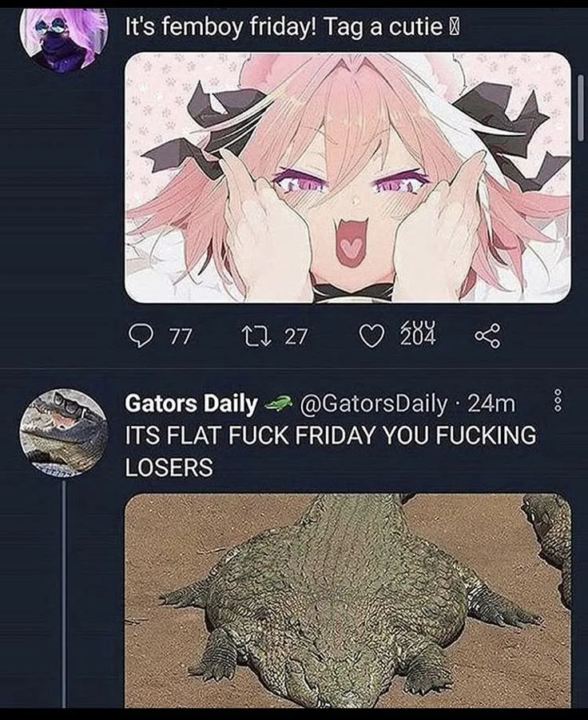This screenshot has height=720, width=588.
Task: Open the @GatorsDaily handle link
Action: pyautogui.click(x=373, y=404)
